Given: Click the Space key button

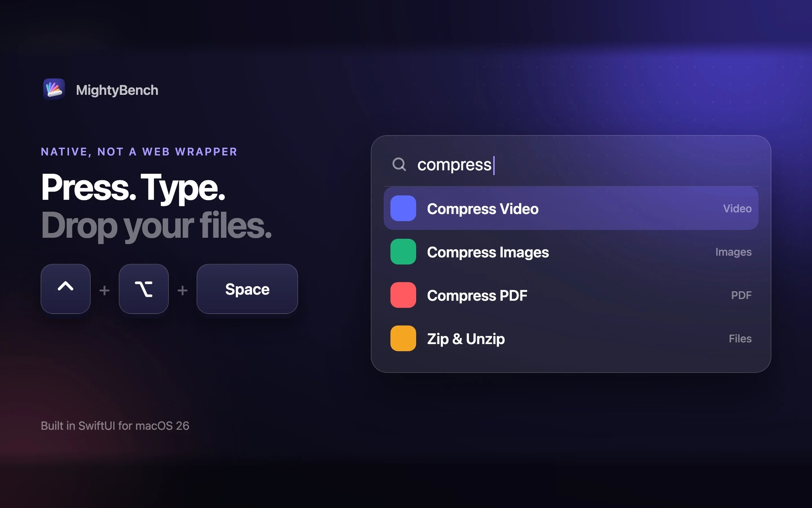Looking at the screenshot, I should (x=247, y=289).
